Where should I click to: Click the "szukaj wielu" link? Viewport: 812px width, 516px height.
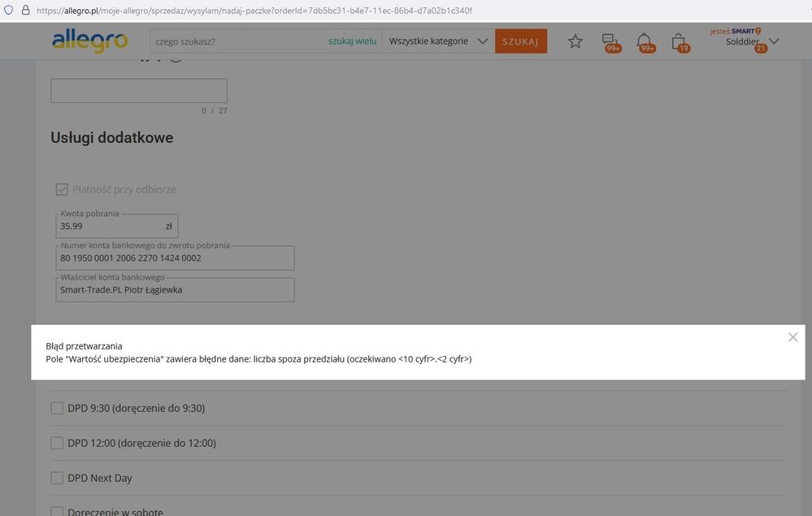tap(352, 41)
